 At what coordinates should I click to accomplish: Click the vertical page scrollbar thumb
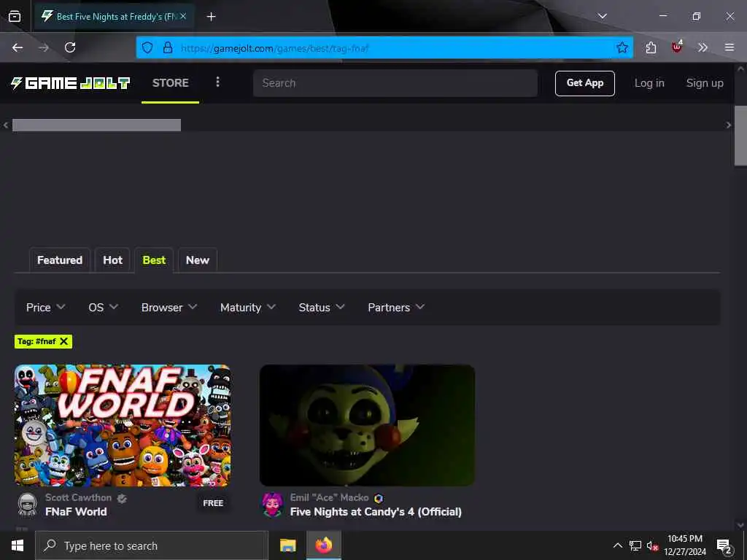(740, 136)
